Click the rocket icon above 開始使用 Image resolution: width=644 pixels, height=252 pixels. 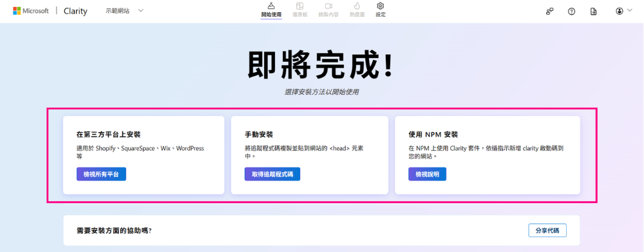tap(271, 6)
